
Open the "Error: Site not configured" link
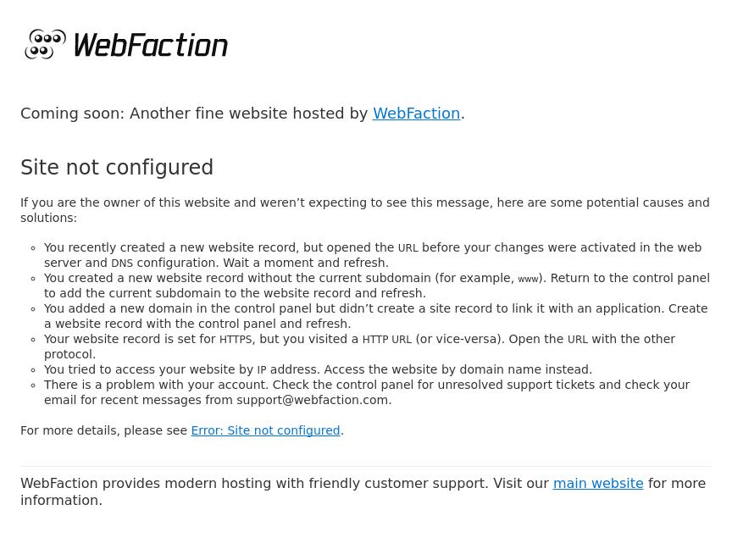point(265,430)
